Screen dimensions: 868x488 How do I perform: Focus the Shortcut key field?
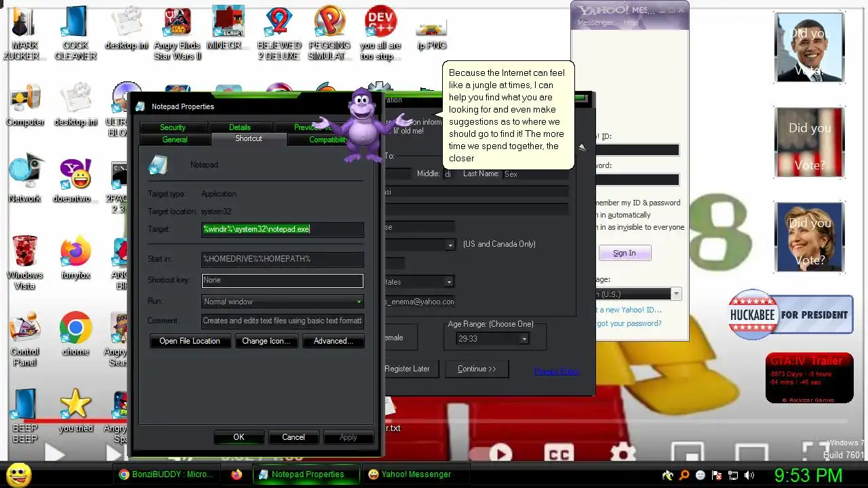coord(283,280)
